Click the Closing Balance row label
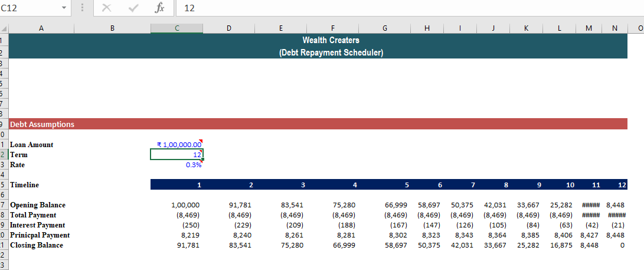 pyautogui.click(x=37, y=245)
